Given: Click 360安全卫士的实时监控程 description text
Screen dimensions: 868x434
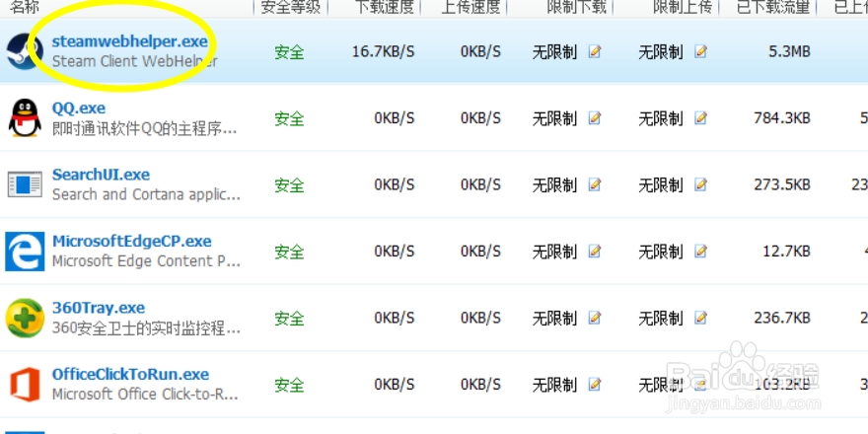Looking at the screenshot, I should 146,328.
